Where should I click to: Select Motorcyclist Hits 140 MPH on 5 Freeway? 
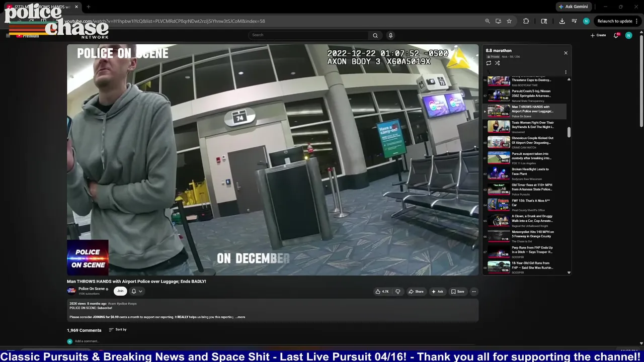pyautogui.click(x=525, y=236)
